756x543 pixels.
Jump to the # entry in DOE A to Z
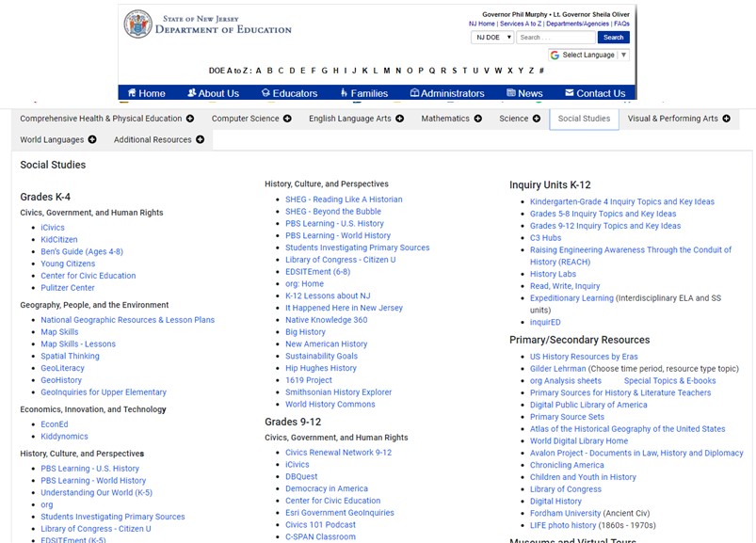click(x=541, y=71)
